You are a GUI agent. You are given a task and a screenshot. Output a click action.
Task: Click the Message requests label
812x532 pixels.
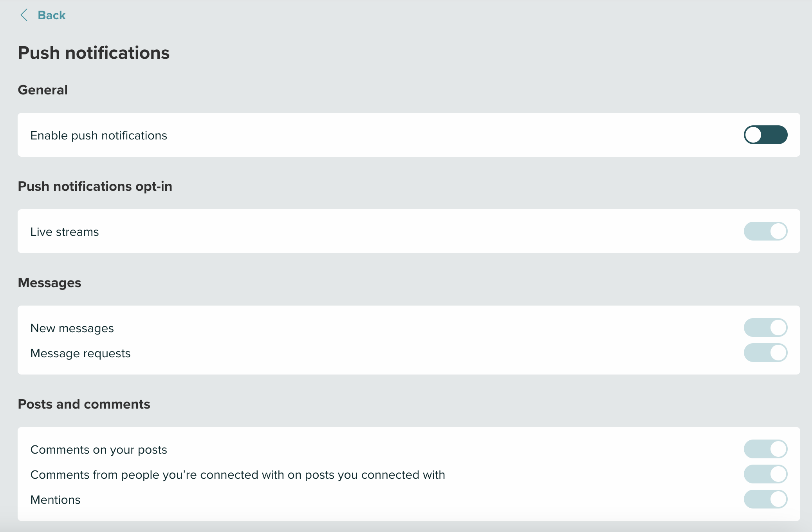coord(80,353)
